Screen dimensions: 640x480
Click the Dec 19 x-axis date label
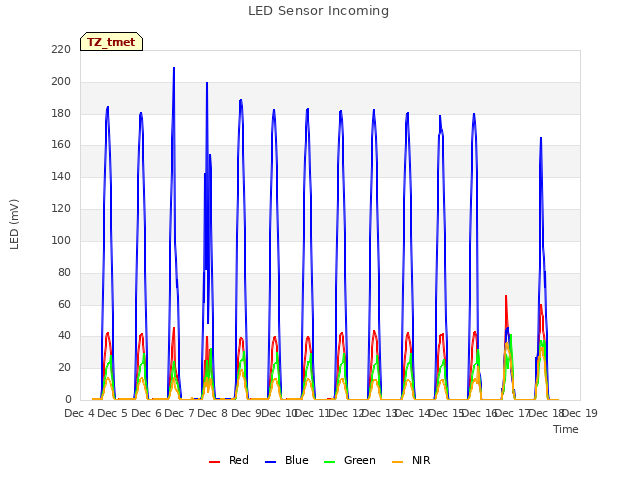(580, 413)
